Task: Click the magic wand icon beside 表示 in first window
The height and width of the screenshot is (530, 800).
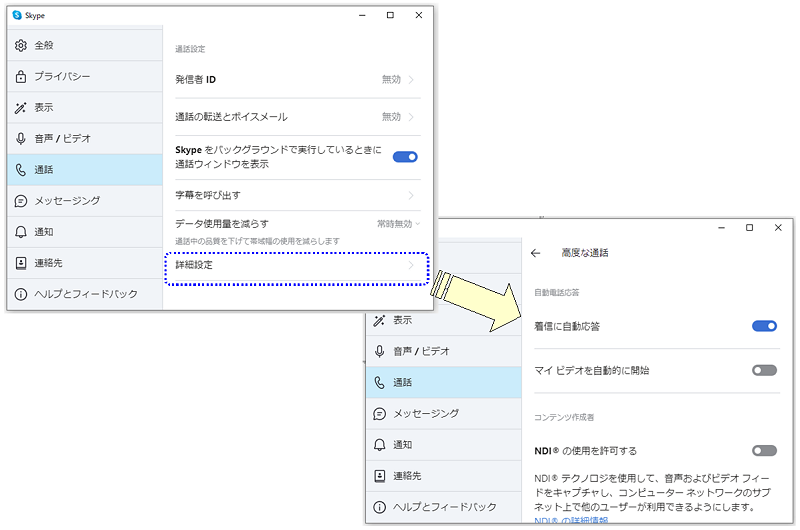Action: [20, 108]
